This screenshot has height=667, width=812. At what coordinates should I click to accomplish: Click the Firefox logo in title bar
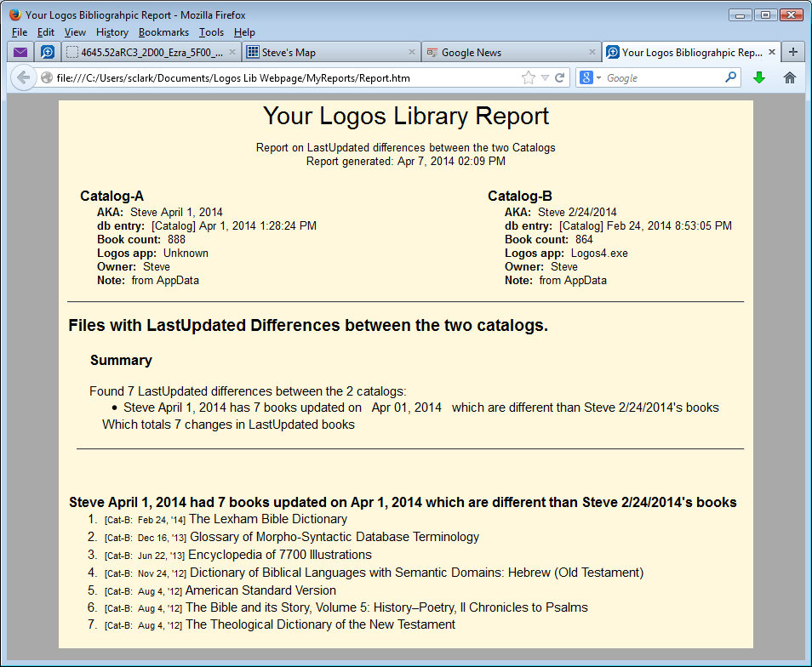tap(15, 14)
